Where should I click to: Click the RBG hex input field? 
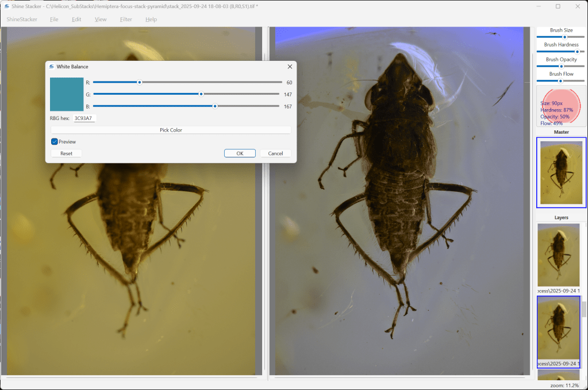click(x=84, y=118)
